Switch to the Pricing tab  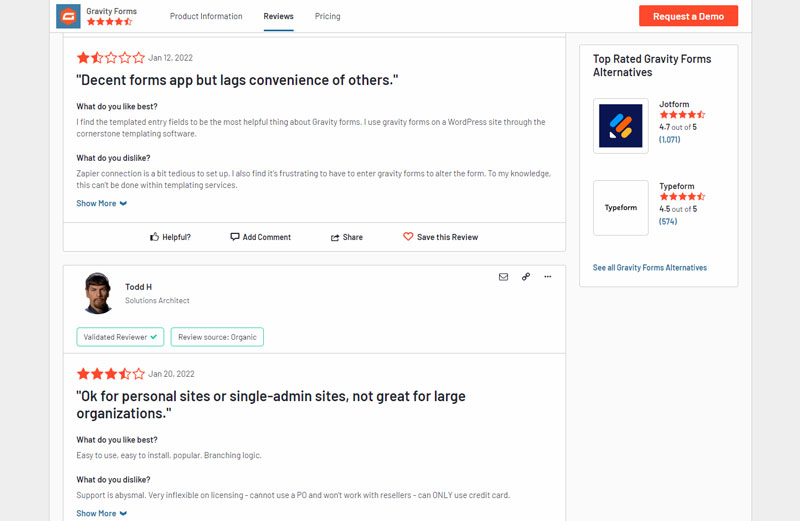(327, 16)
